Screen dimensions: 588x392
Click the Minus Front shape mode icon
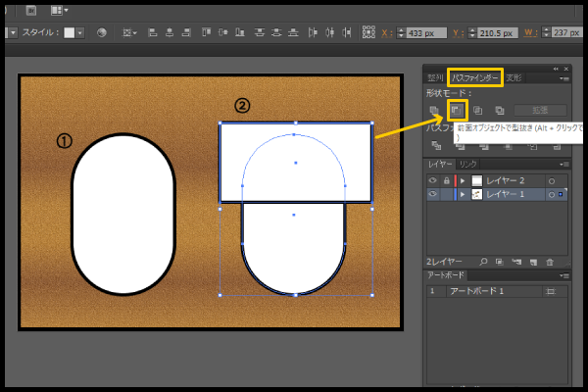[456, 110]
